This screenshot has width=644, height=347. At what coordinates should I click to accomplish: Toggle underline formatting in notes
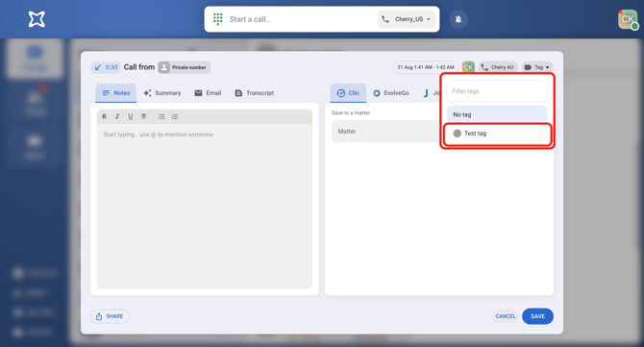point(131,116)
